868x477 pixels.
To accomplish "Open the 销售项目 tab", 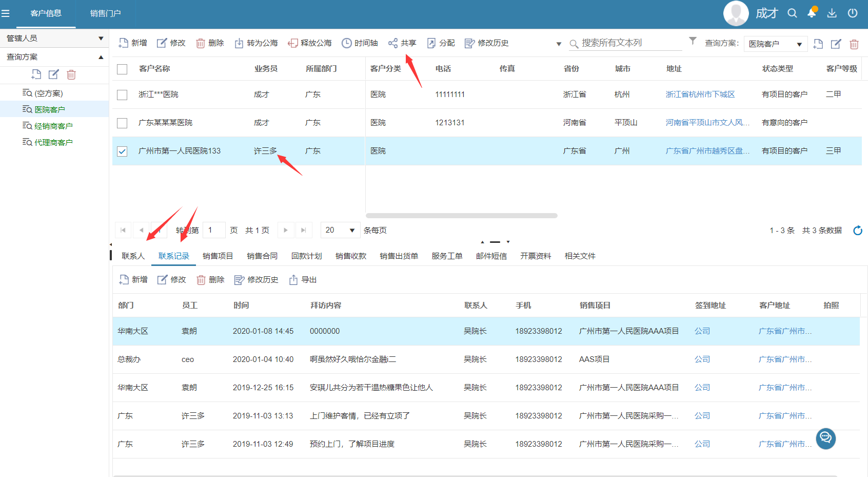I will [x=218, y=256].
